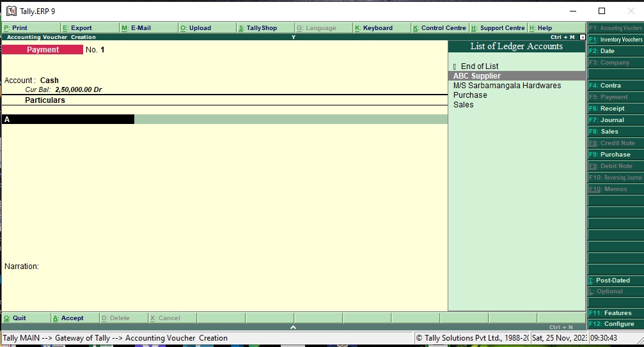Click F3: Company side button
Image resolution: width=644 pixels, height=347 pixels.
coord(615,63)
